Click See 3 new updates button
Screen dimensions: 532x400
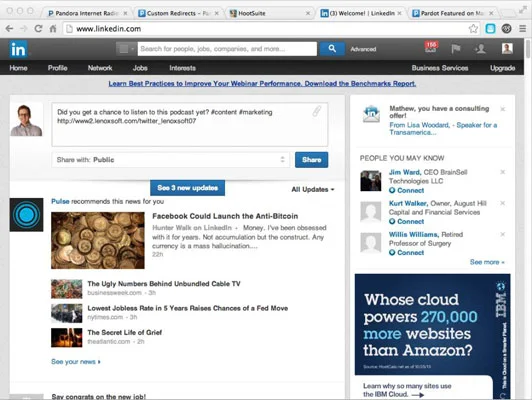point(187,188)
